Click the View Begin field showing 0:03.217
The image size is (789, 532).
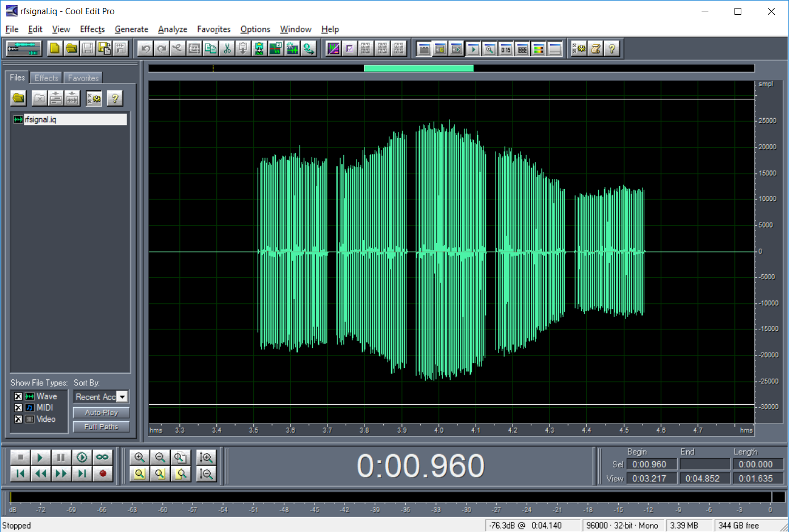click(x=651, y=479)
